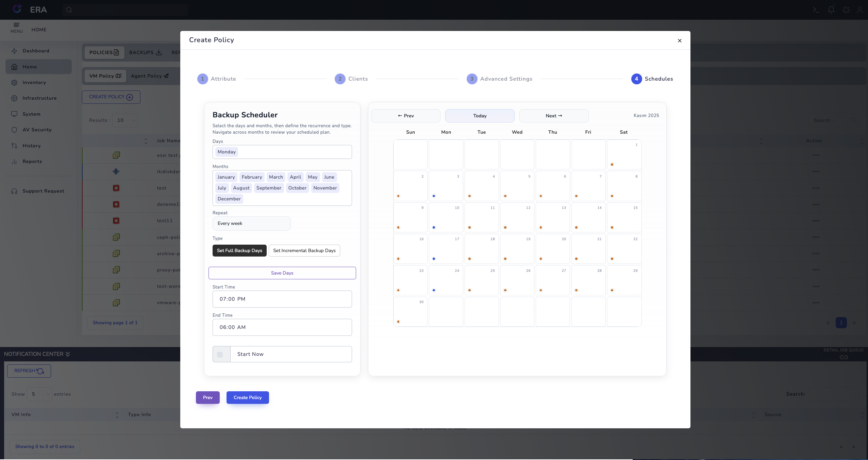Click the Start Time field showing 07:00 PM
The image size is (868, 460).
[x=282, y=299]
